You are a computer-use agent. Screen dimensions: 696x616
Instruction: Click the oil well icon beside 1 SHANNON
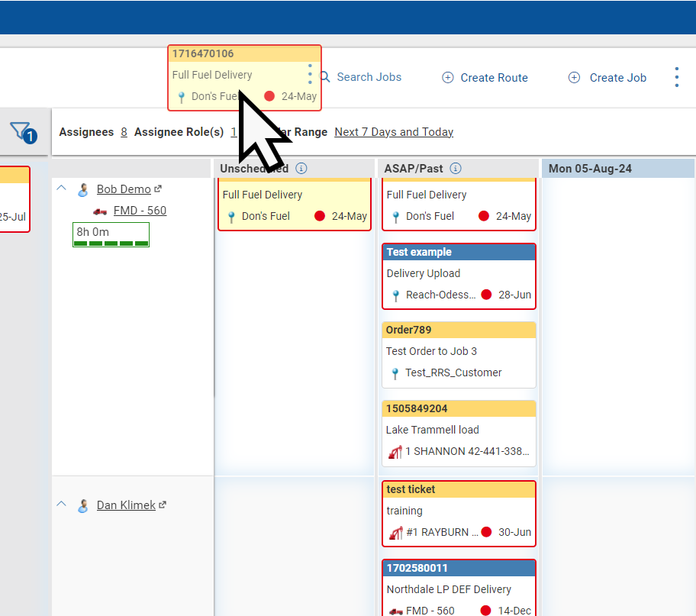[x=395, y=452]
